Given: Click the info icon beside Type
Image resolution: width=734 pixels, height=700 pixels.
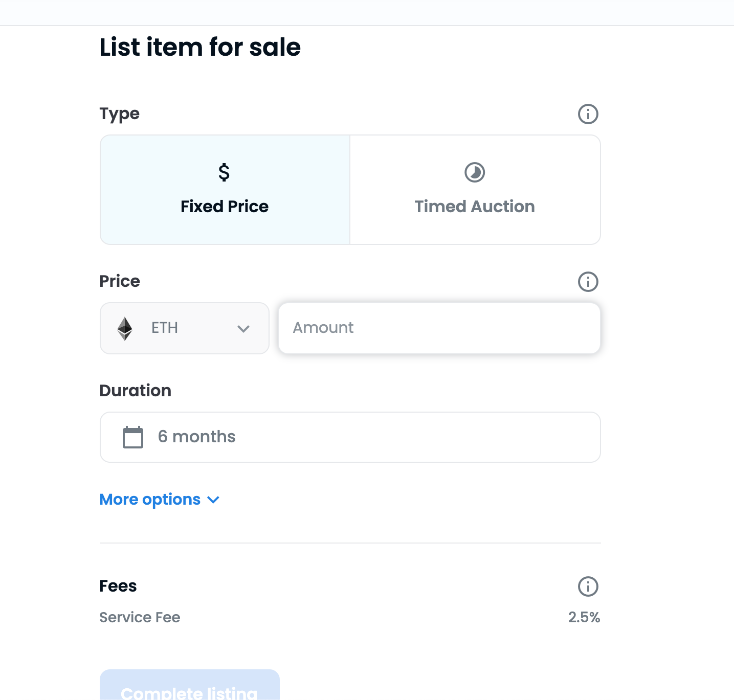Looking at the screenshot, I should [x=588, y=114].
